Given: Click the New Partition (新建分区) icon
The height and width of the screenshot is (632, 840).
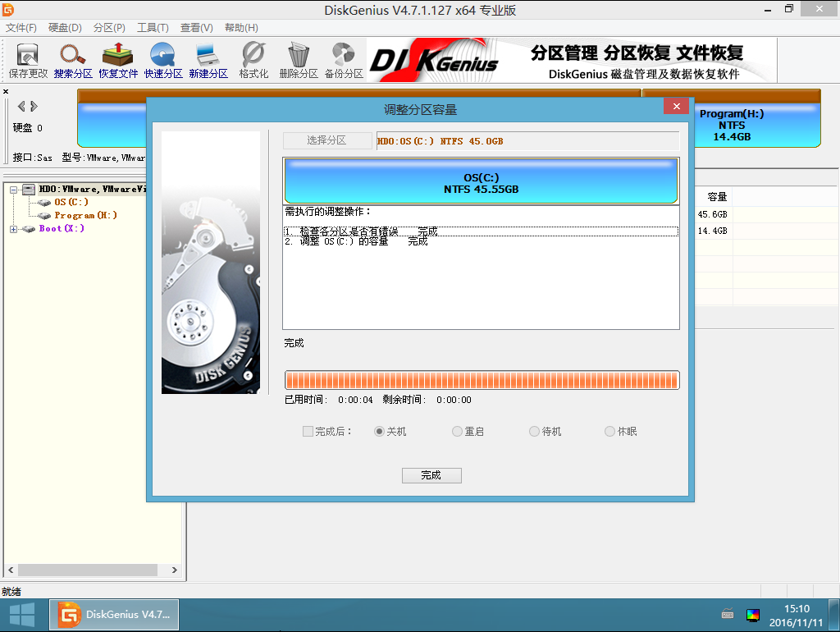Looking at the screenshot, I should point(208,61).
